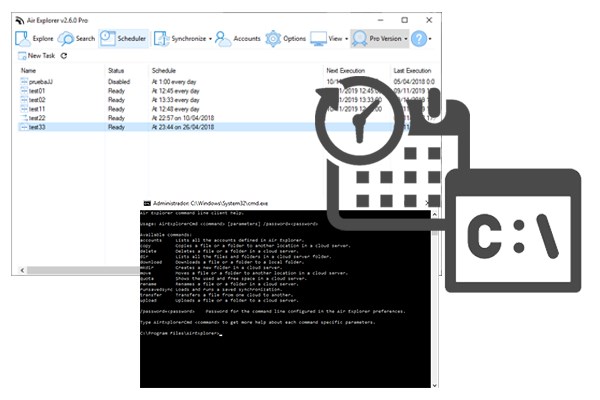Select the Scheduler toolbar button
The width and height of the screenshot is (600, 400).
pyautogui.click(x=124, y=38)
